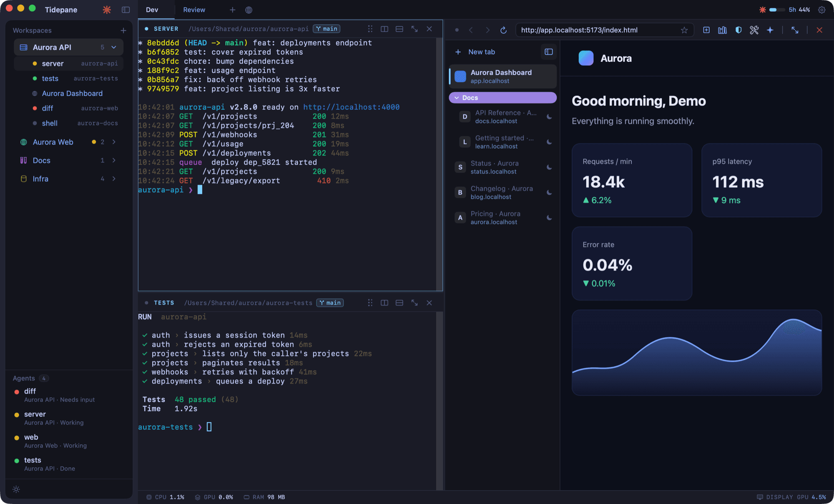Switch to the Dev tab

pos(152,10)
